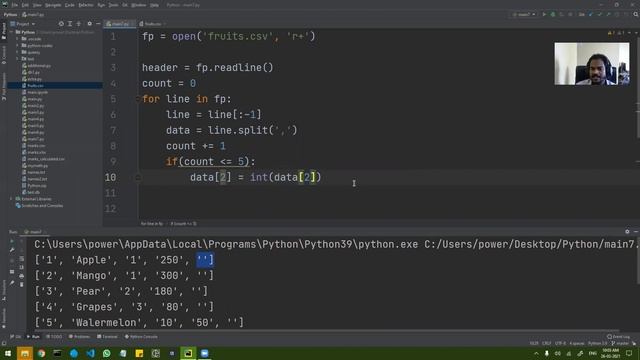The width and height of the screenshot is (640, 360).
Task: Click the warnings indicator in editor corner
Action: (x=615, y=33)
